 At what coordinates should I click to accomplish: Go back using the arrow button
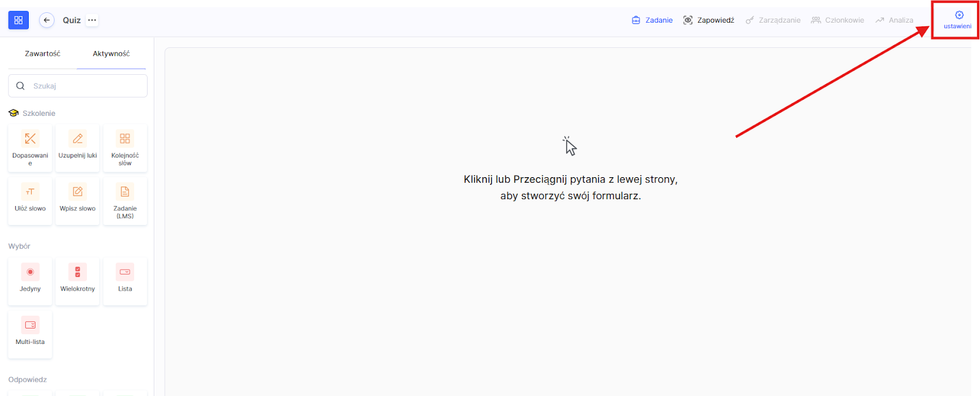point(47,20)
